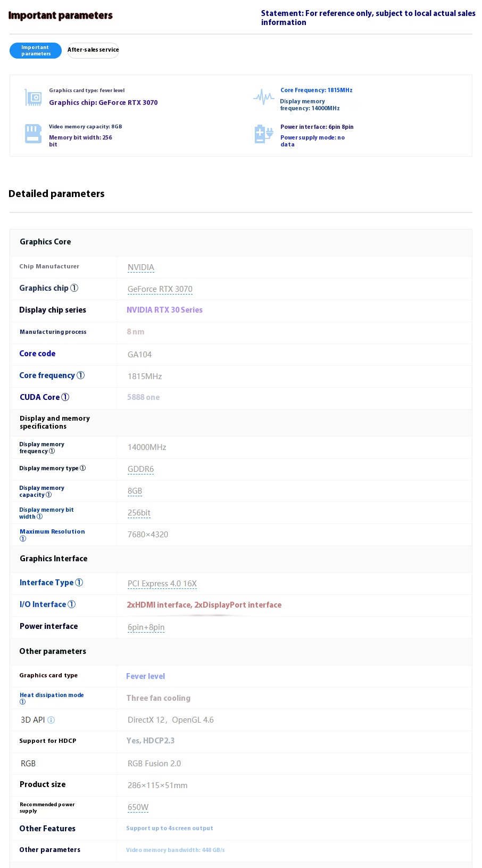The image size is (482, 868).
Task: Click the Statement: For reference only notice
Action: (368, 18)
